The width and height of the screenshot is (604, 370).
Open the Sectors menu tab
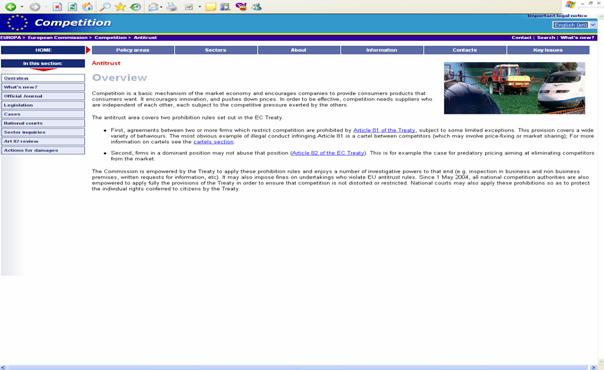(216, 50)
